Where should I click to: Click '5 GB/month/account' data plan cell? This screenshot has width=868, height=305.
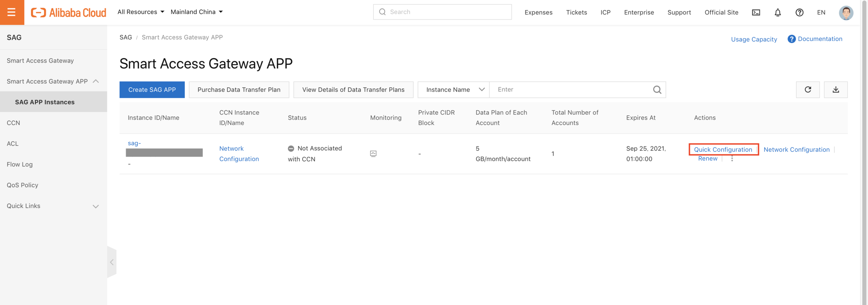(503, 154)
